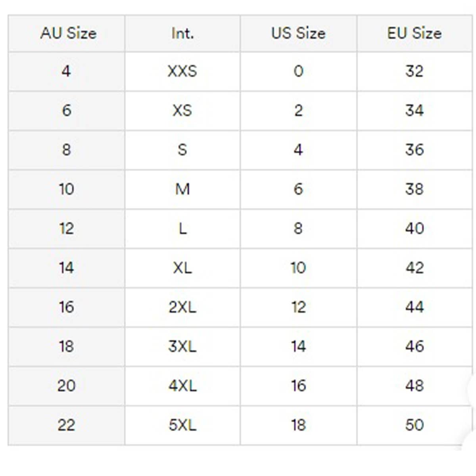Click the AU Size column header

[68, 33]
